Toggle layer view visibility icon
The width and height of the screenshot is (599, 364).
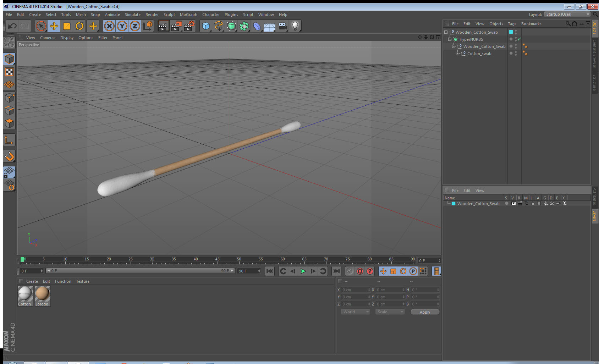pyautogui.click(x=513, y=203)
